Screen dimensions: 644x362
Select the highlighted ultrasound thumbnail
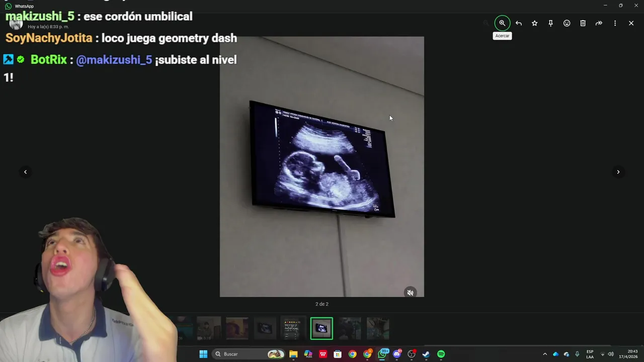pos(321,329)
